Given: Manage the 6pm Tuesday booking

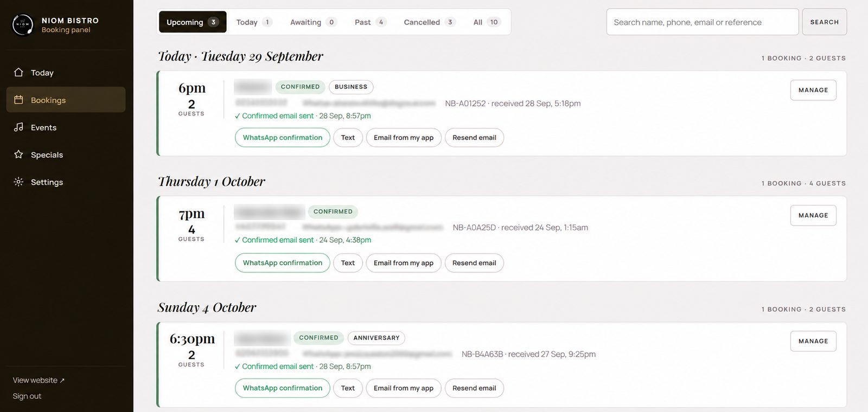Looking at the screenshot, I should tap(813, 90).
